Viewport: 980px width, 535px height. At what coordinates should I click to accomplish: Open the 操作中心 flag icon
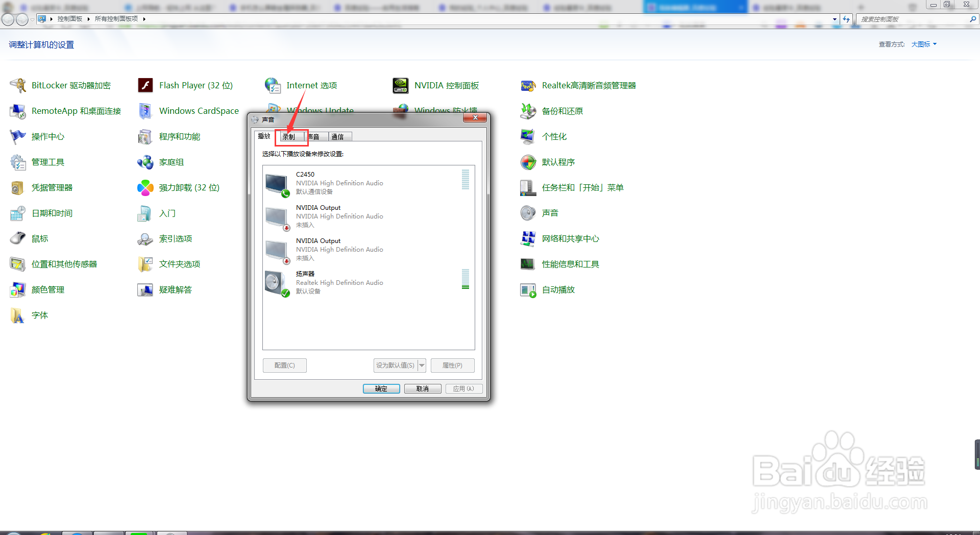pos(18,136)
